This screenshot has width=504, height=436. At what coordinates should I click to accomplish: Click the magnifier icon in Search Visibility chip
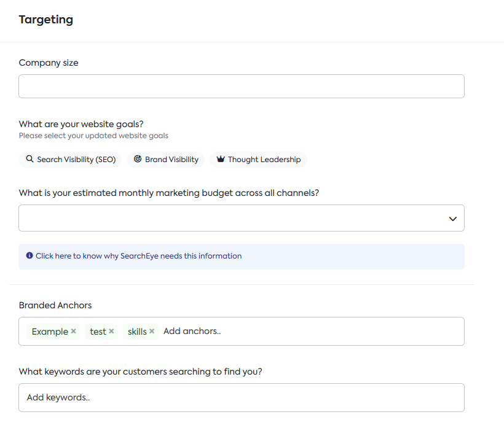click(x=30, y=159)
